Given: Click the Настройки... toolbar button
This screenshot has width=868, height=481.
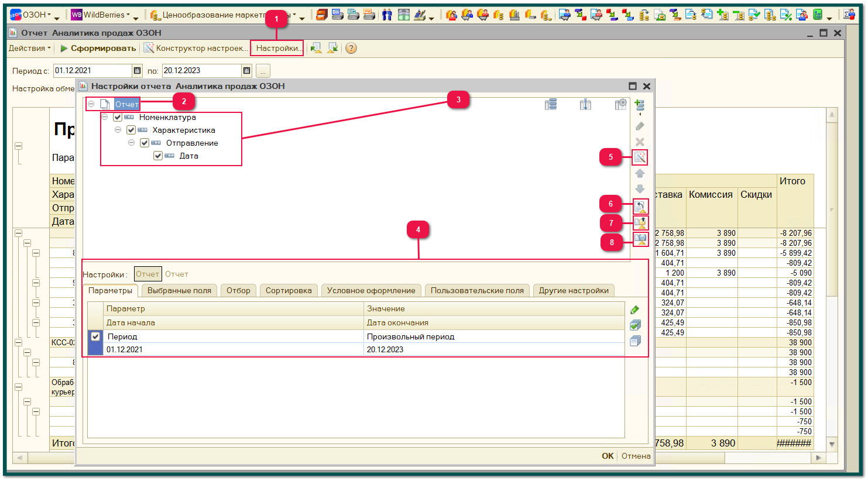Looking at the screenshot, I should pos(277,48).
